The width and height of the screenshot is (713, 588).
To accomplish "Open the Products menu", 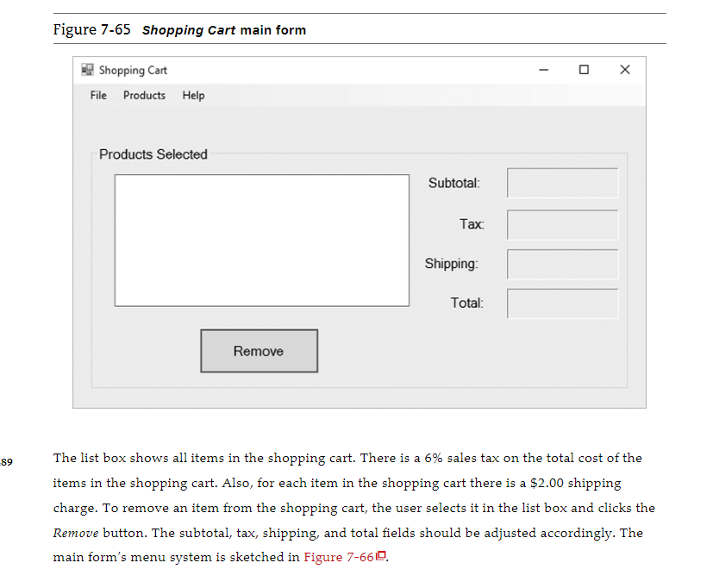I will (x=144, y=95).
